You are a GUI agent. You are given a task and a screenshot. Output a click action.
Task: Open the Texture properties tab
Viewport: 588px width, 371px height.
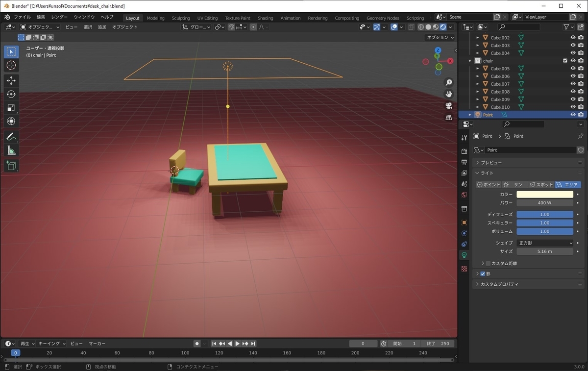pos(464,269)
